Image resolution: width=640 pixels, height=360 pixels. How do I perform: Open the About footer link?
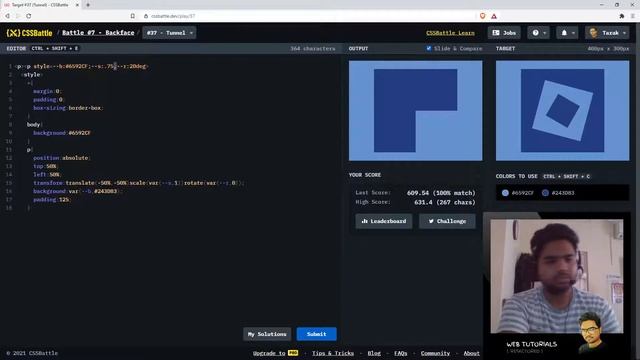pos(471,353)
